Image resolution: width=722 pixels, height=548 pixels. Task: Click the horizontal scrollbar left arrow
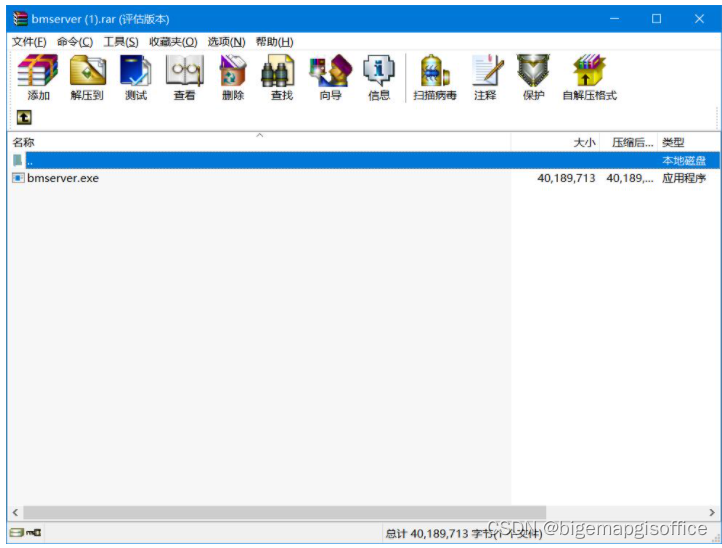(x=15, y=512)
